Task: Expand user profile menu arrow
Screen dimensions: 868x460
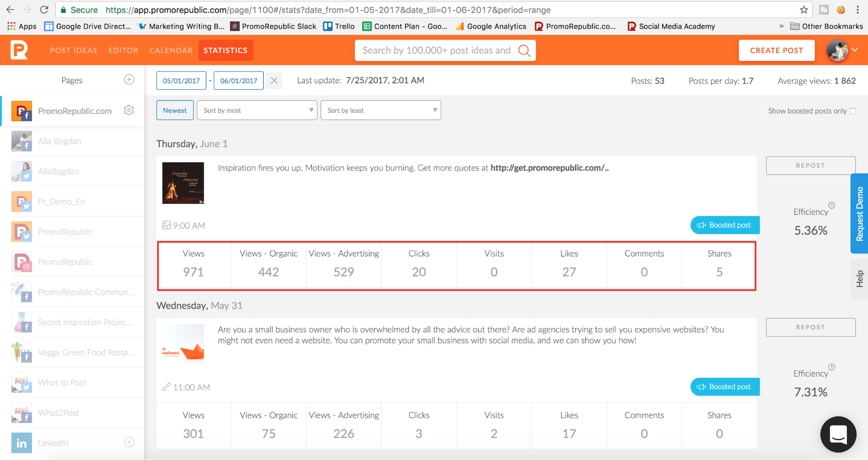Action: tap(855, 50)
